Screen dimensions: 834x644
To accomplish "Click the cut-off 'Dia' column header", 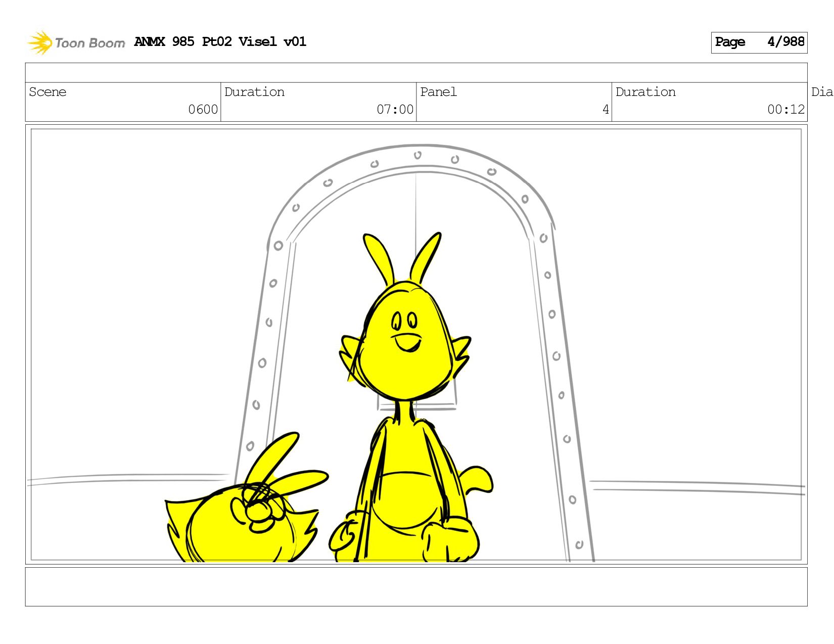I will [x=822, y=92].
